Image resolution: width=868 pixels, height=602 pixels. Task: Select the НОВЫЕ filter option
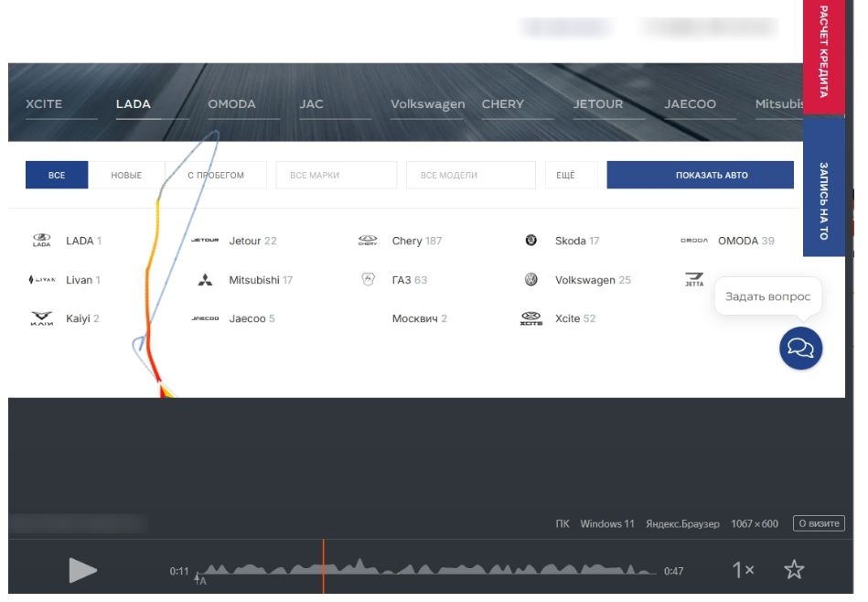point(126,175)
